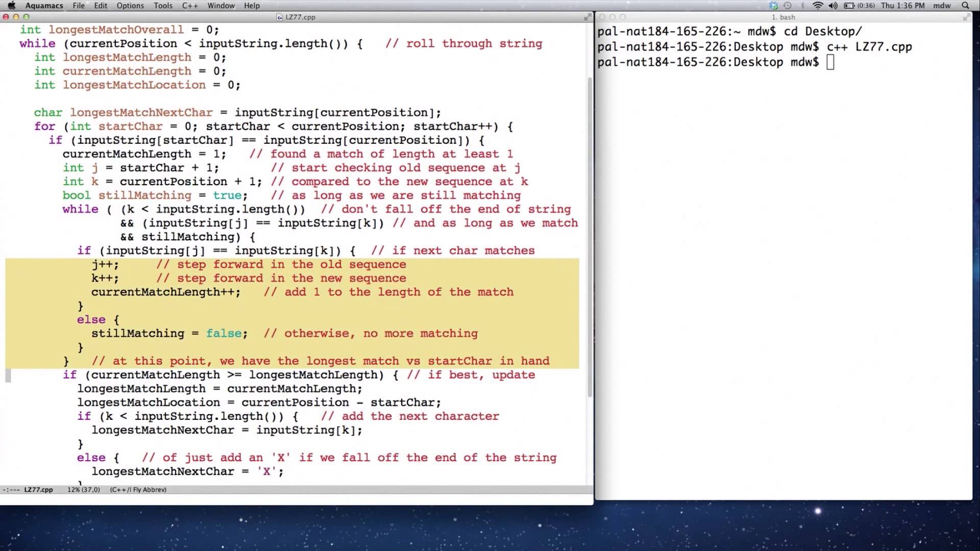Open the Time Machine status icon
The height and width of the screenshot is (551, 980).
pos(788,6)
